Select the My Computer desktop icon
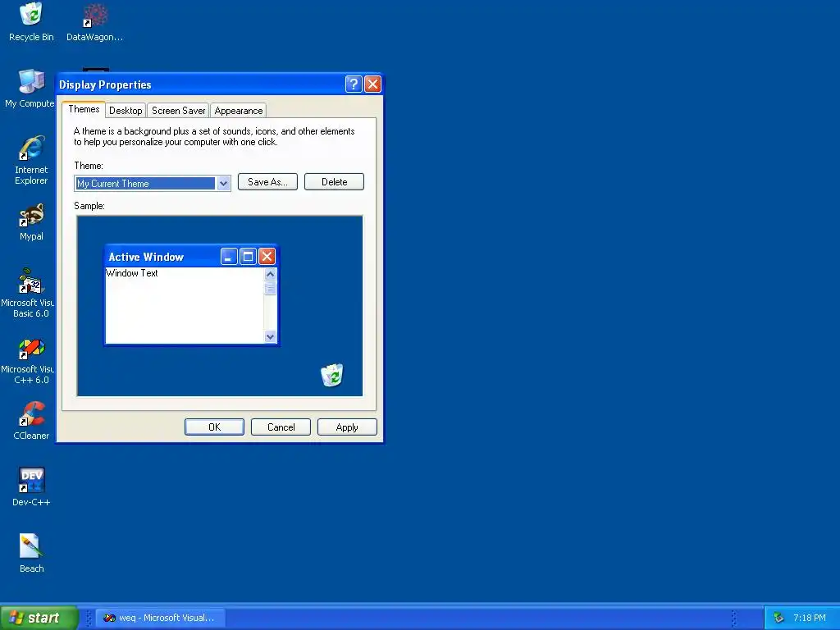The width and height of the screenshot is (840, 630). pyautogui.click(x=30, y=89)
